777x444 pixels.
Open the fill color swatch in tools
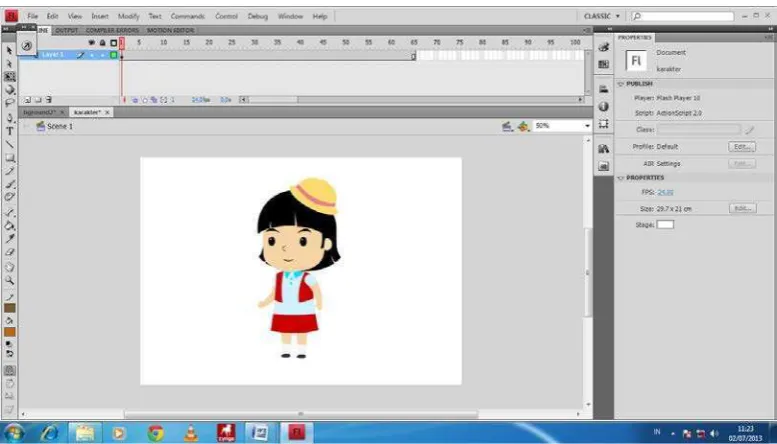coord(9,332)
